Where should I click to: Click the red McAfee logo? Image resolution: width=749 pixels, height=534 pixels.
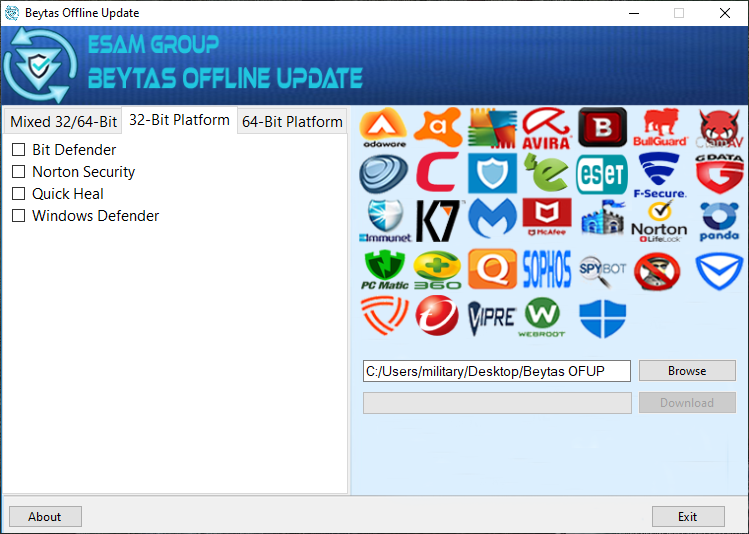pos(547,217)
